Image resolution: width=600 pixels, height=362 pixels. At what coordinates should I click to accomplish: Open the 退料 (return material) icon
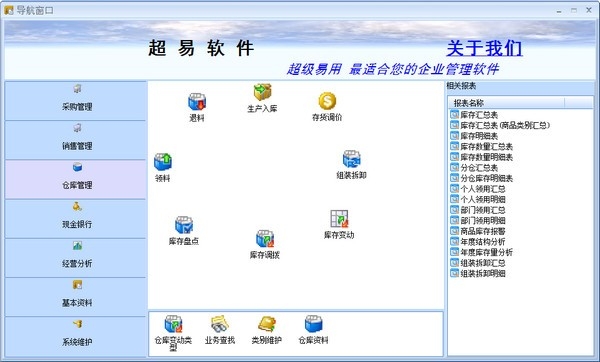pyautogui.click(x=197, y=102)
